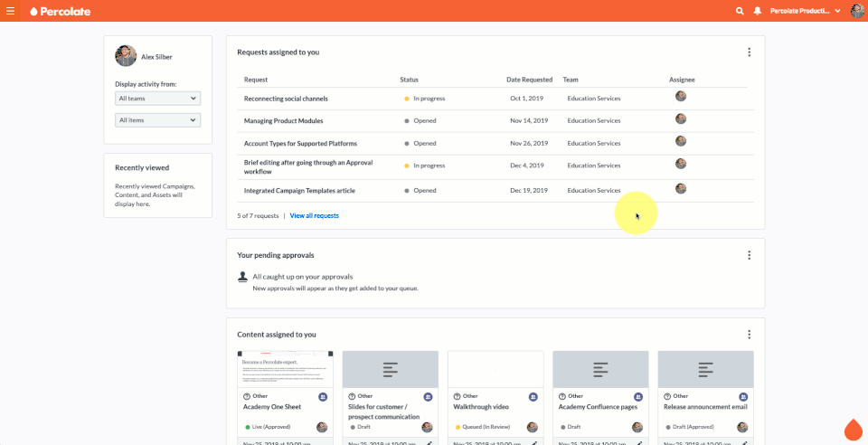This screenshot has width=868, height=445.
Task: Click Academy Confluence pages title
Action: (x=598, y=407)
